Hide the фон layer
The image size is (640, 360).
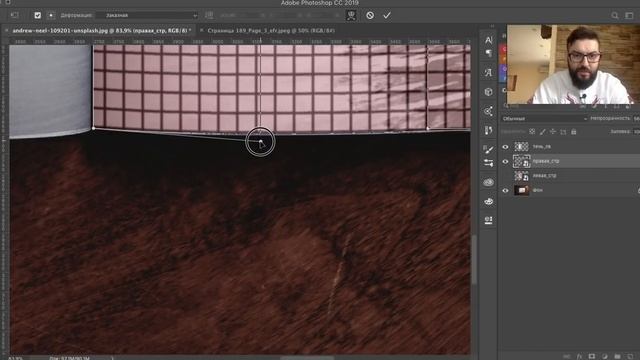(505, 191)
